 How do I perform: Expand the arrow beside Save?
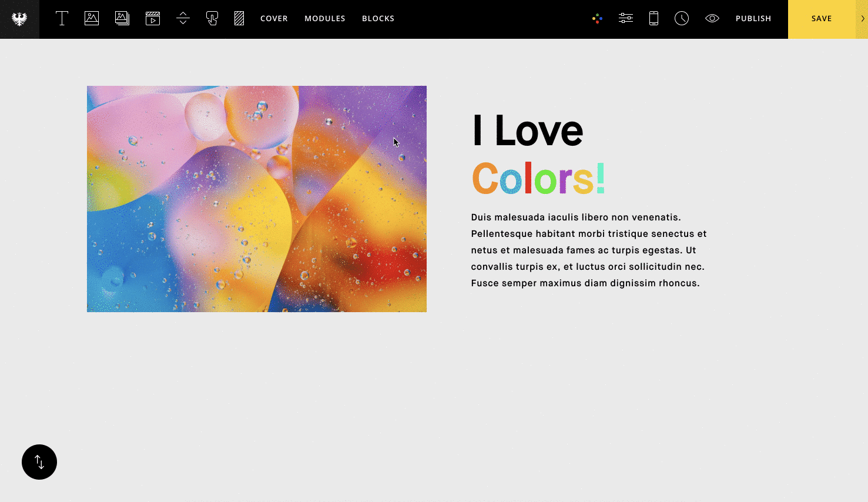(862, 19)
